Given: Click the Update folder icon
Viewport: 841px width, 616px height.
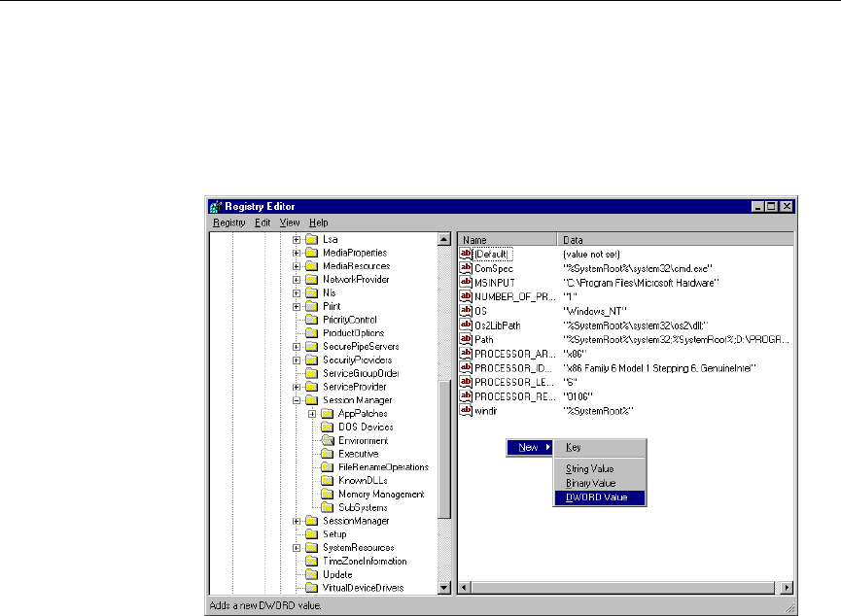Looking at the screenshot, I should (x=312, y=575).
